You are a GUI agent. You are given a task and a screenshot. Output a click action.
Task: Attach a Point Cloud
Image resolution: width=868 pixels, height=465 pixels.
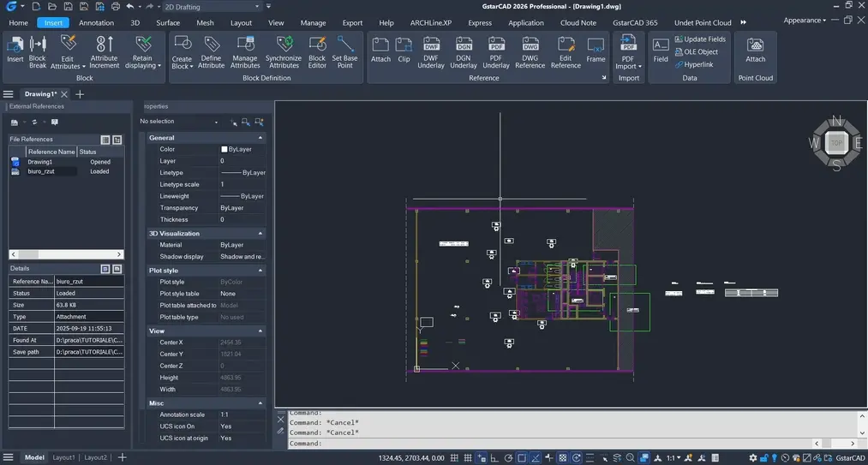755,51
